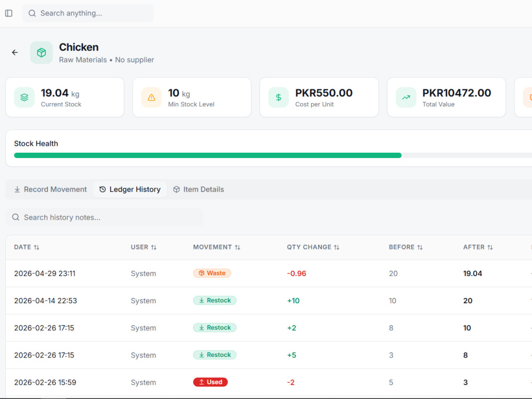532x399 pixels.
Task: Click the 10 kg Min Stock Level value
Action: [x=179, y=93]
